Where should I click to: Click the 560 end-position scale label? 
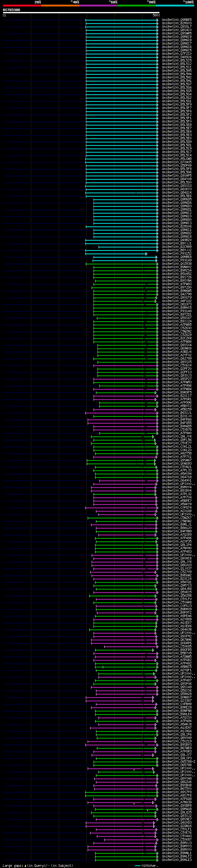point(155,15)
